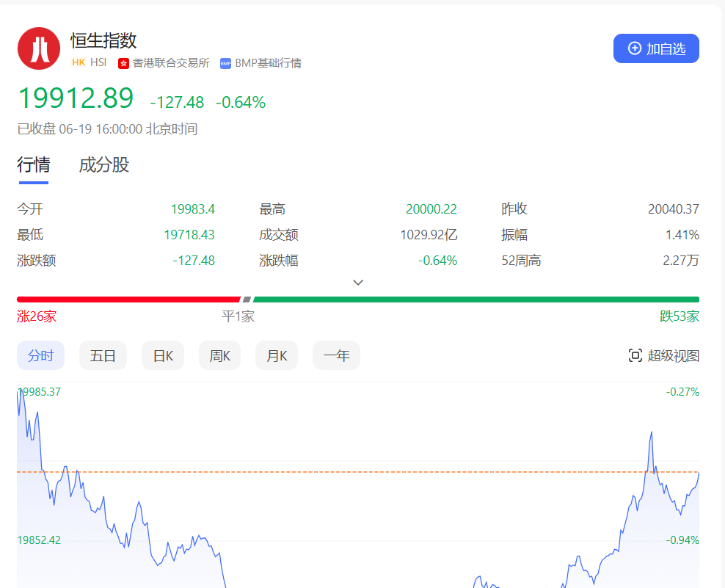Select the 五日 chart period
This screenshot has height=588, width=725.
103,355
